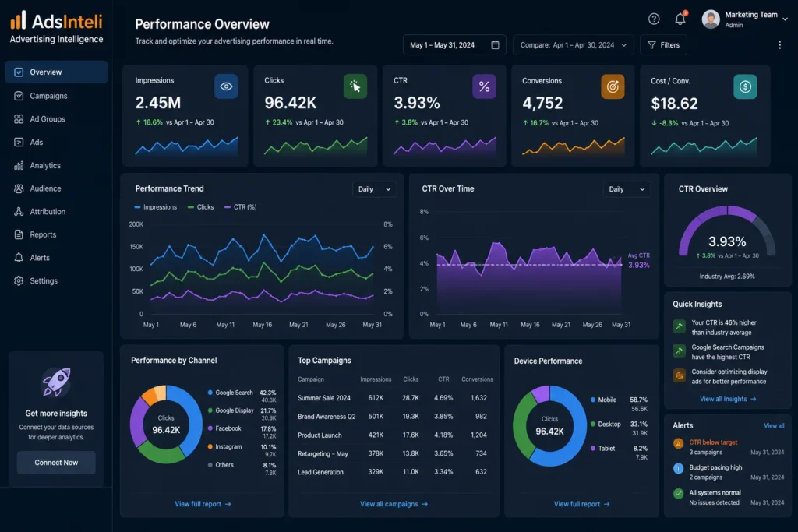Screen dimensions: 798x532
Task: Click the Clicks cursor icon
Action: pos(355,86)
